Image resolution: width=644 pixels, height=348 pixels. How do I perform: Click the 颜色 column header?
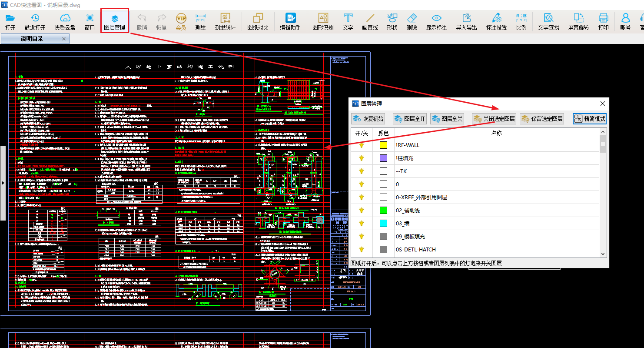click(x=383, y=134)
